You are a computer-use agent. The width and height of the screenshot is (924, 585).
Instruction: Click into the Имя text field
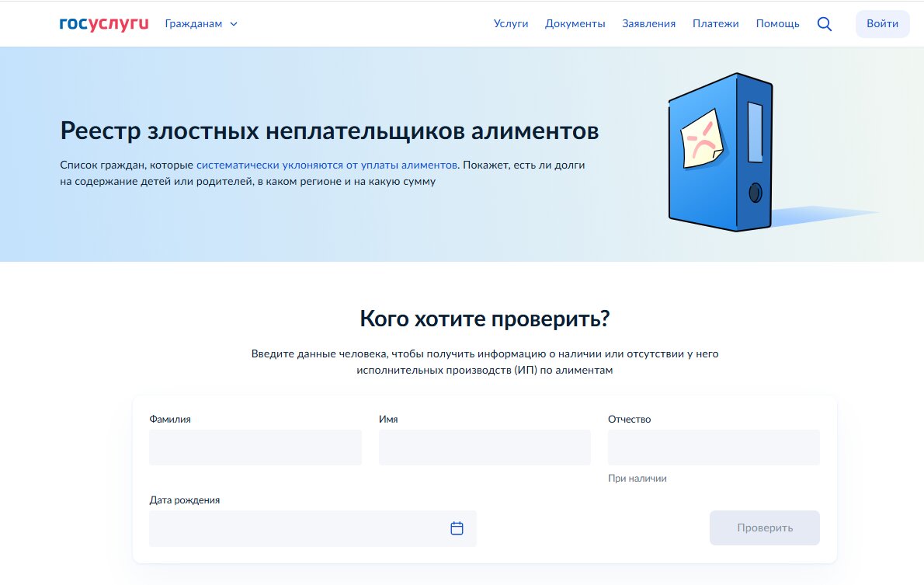tap(485, 447)
